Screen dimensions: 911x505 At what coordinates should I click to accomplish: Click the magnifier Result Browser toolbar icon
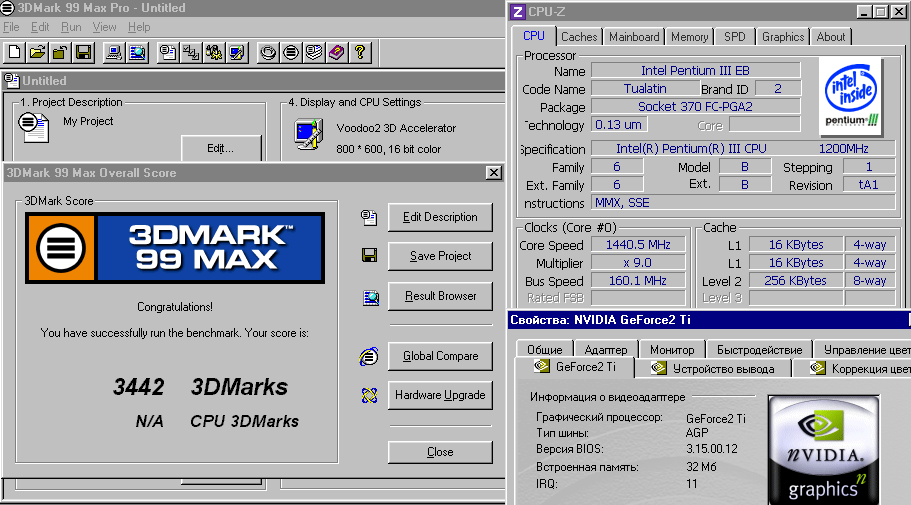[x=138, y=52]
